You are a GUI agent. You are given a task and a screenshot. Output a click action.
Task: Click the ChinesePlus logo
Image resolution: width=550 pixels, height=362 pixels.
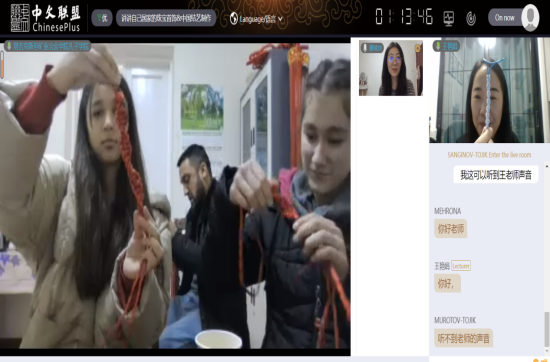click(46, 18)
